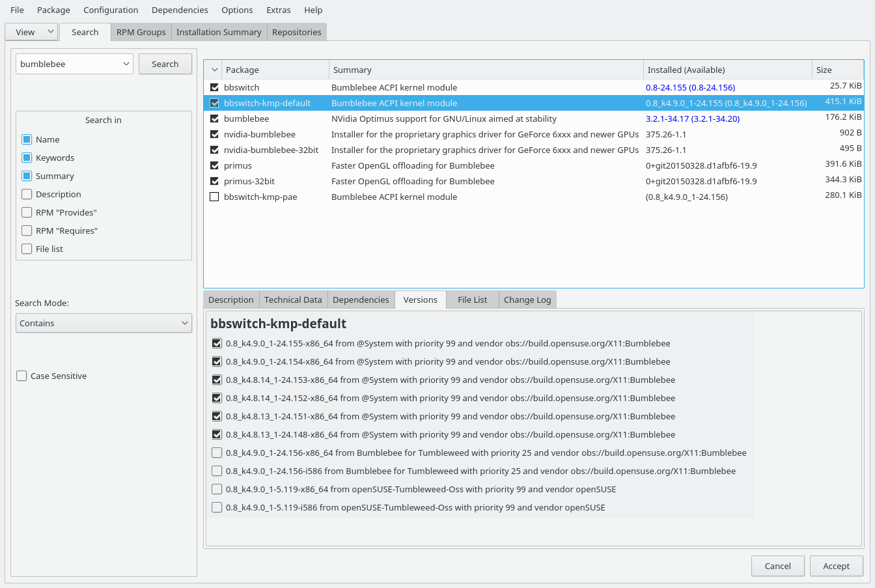Open the Extras menu

pyautogui.click(x=279, y=10)
